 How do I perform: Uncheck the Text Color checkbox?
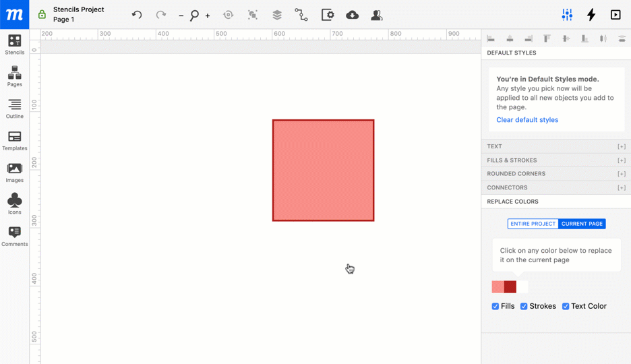tap(566, 307)
